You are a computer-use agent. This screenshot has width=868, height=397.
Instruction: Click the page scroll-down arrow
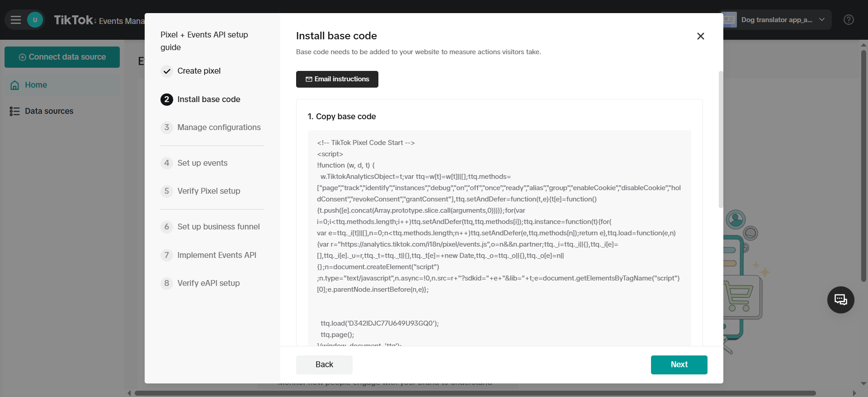point(863,384)
